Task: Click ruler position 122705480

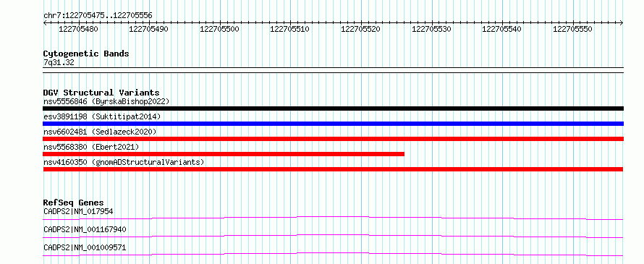Action: coord(78,29)
